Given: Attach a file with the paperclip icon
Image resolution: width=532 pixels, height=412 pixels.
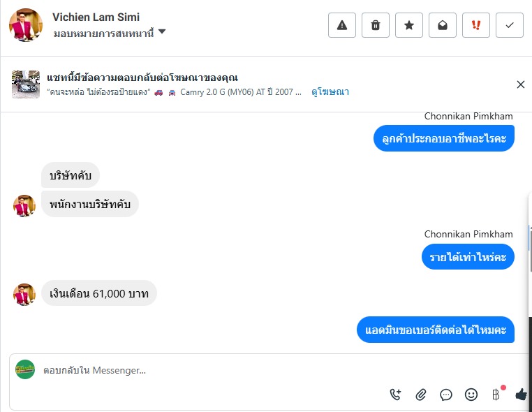Looking at the screenshot, I should [421, 395].
